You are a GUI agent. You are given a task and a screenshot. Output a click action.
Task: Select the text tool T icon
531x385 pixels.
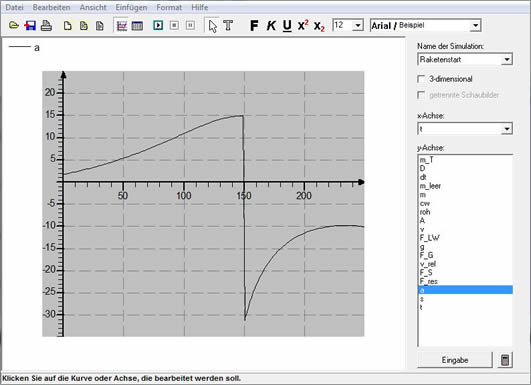[228, 25]
